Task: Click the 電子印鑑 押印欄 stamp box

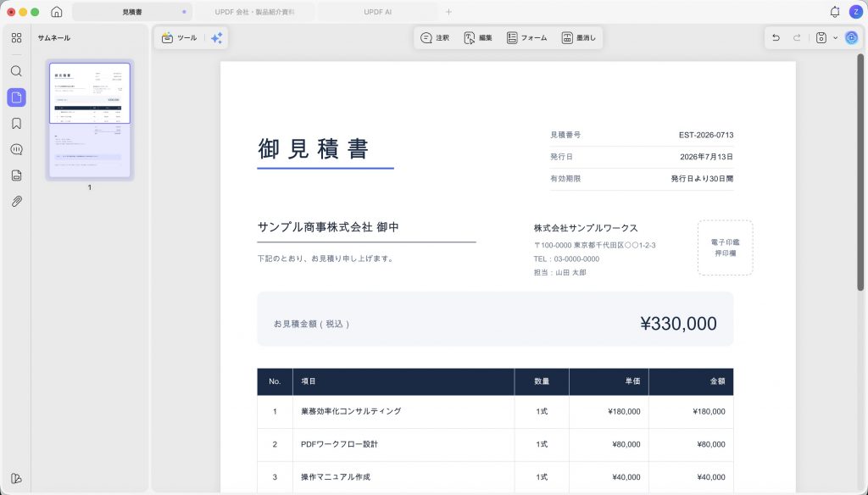Action: 726,247
